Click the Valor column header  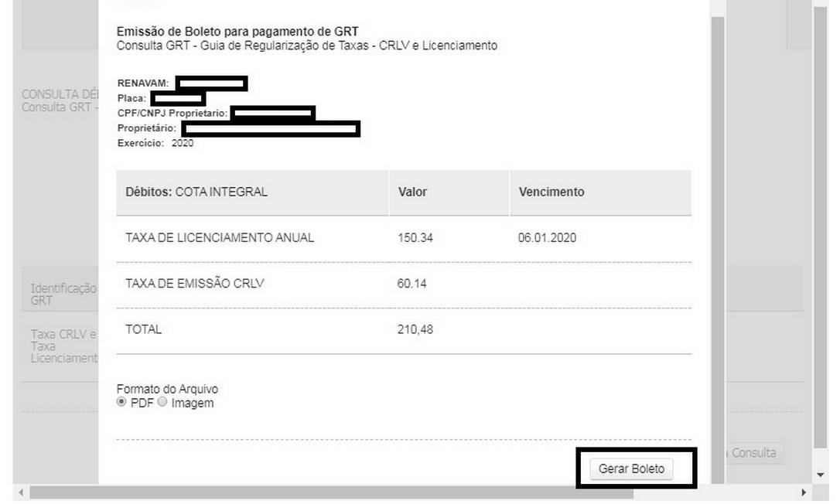[x=412, y=192]
